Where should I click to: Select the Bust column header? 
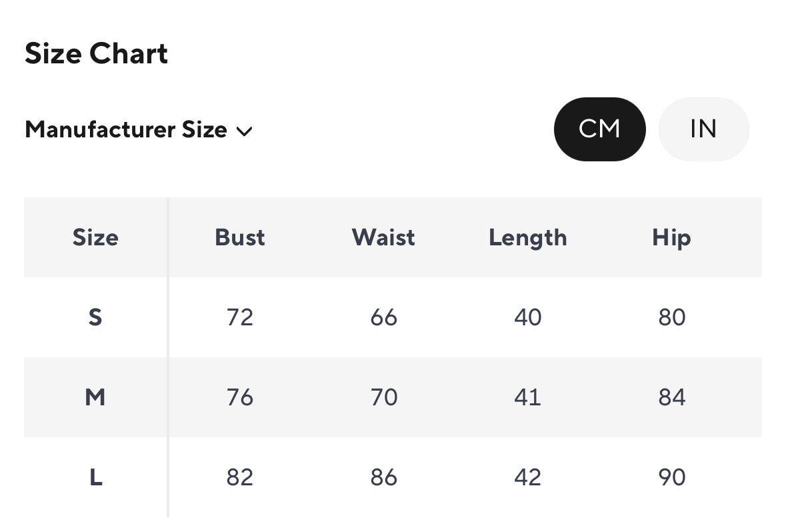point(239,238)
